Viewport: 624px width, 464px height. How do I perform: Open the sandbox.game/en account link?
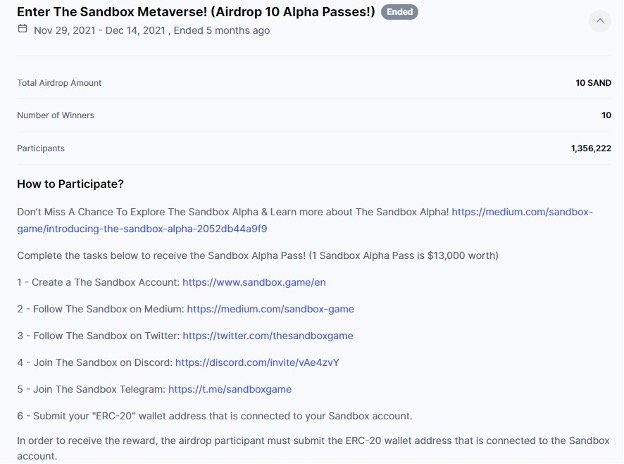pos(254,282)
